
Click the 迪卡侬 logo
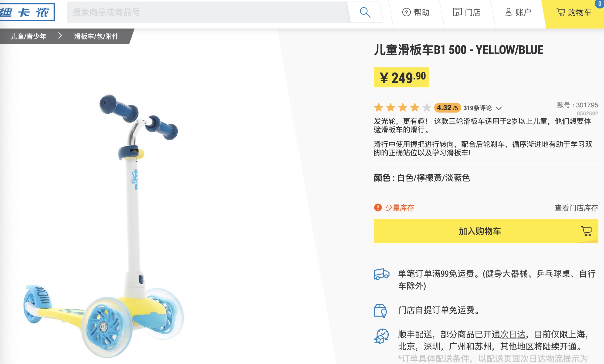tap(27, 12)
